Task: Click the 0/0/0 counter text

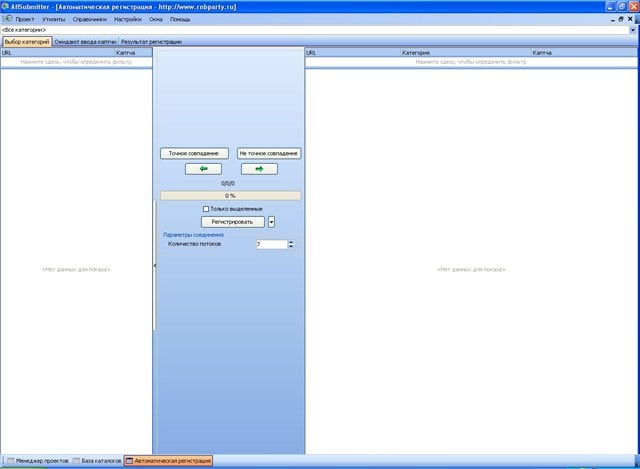Action: [228, 184]
